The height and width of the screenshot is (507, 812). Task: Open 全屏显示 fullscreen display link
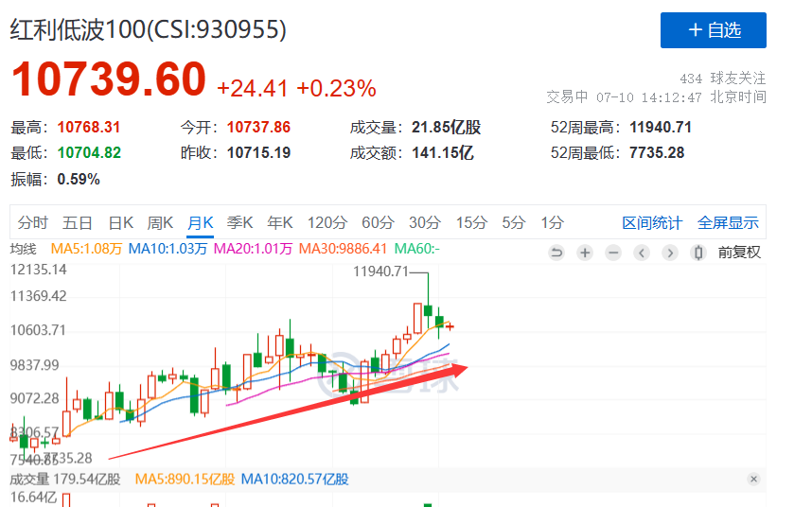pos(728,223)
